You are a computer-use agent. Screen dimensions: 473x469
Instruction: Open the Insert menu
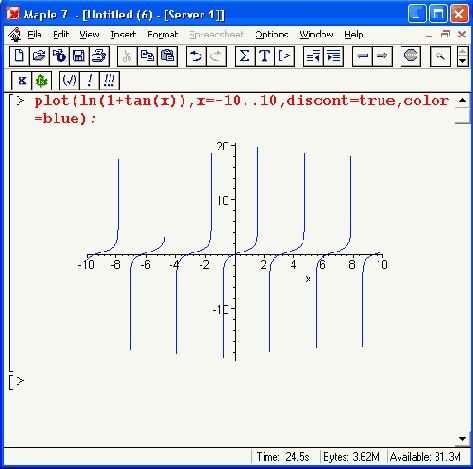[x=123, y=34]
